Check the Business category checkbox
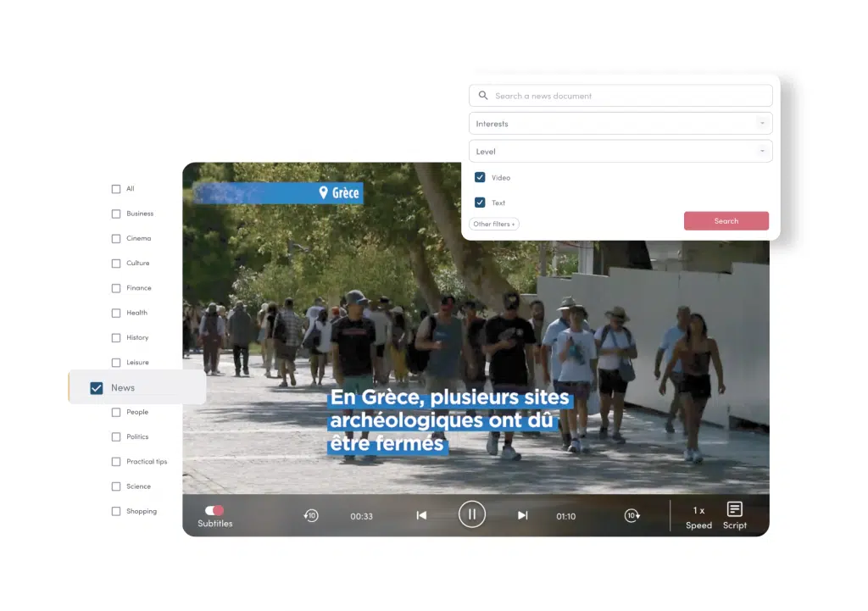Viewport: 868px width, 611px height. pos(115,214)
